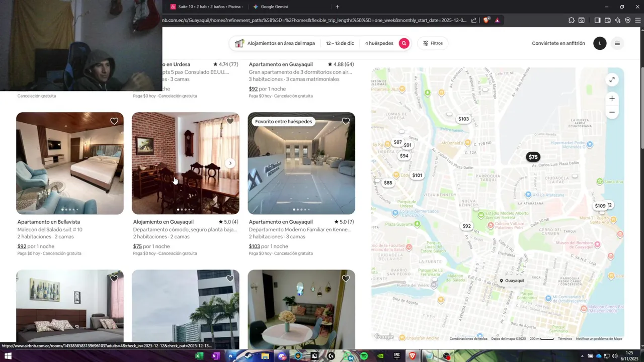Screen dimensions: 644x362
Task: Toggle heart on the round-table living room listing
Action: click(x=346, y=279)
